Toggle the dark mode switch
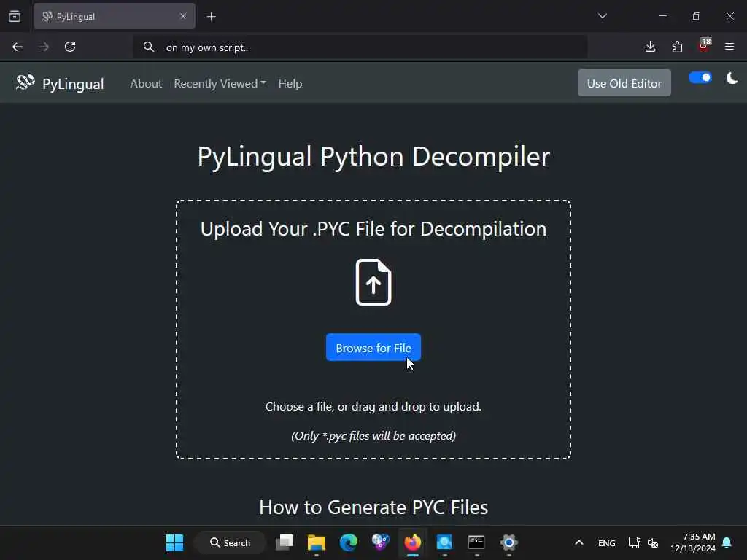 point(700,77)
